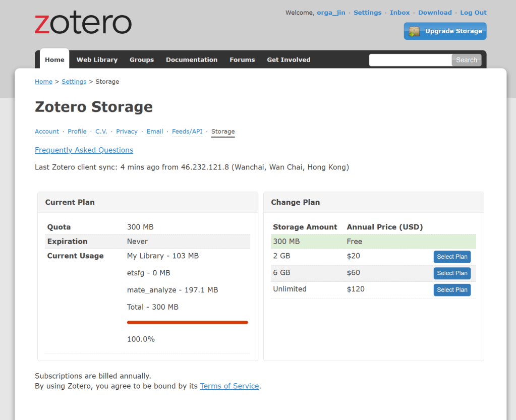Image resolution: width=516 pixels, height=420 pixels.
Task: Go to the Privacy settings section
Action: 127,132
